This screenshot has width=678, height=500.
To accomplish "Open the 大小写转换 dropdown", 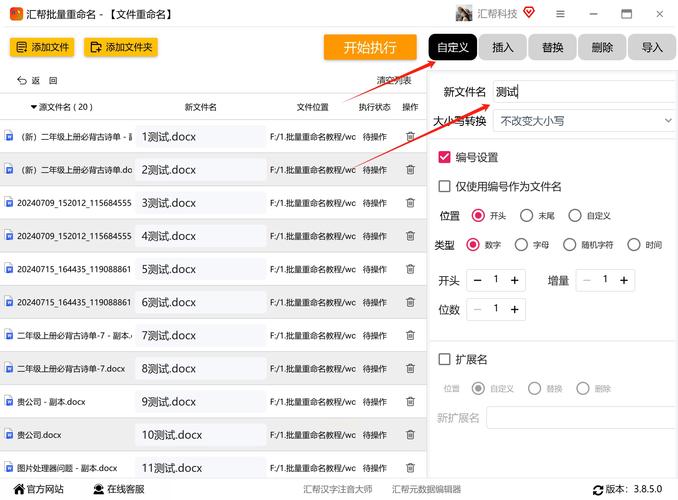I will [584, 121].
